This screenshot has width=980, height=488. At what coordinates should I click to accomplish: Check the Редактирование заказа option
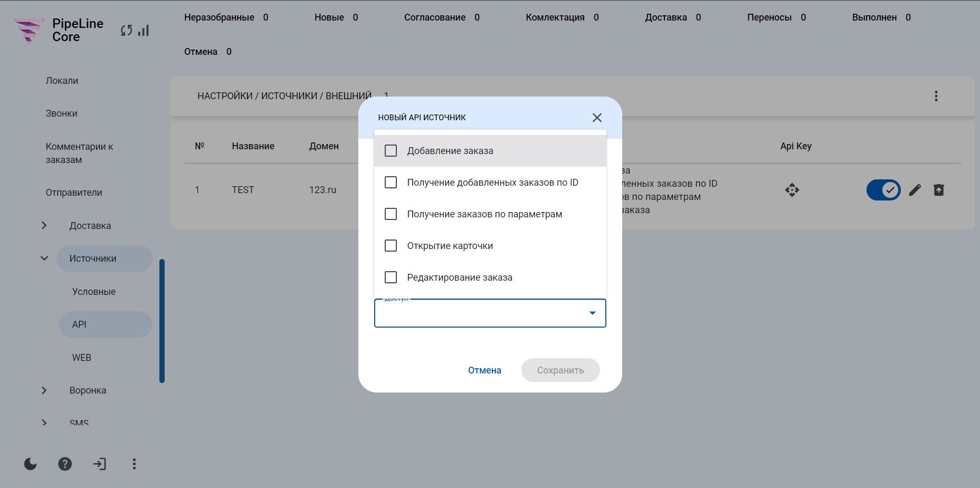pyautogui.click(x=391, y=278)
